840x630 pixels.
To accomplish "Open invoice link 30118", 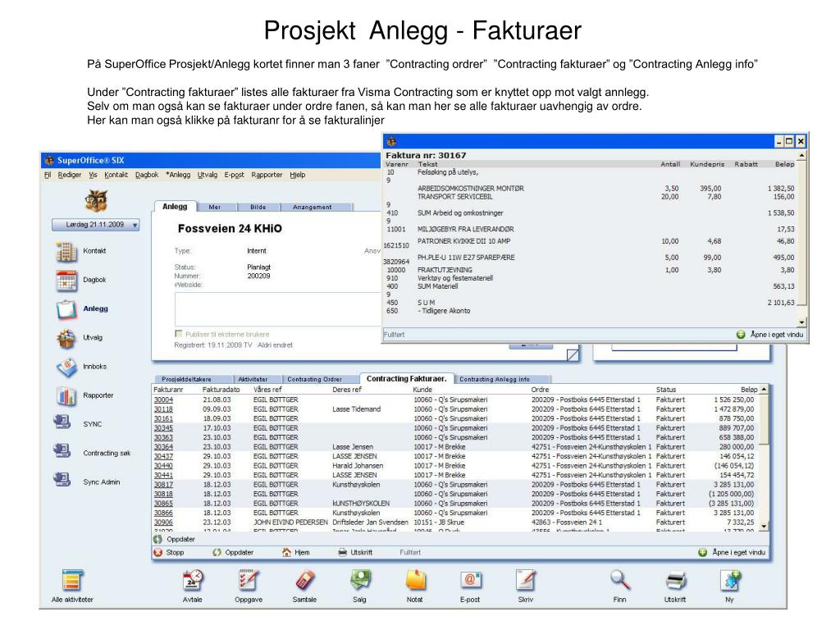I will [163, 409].
